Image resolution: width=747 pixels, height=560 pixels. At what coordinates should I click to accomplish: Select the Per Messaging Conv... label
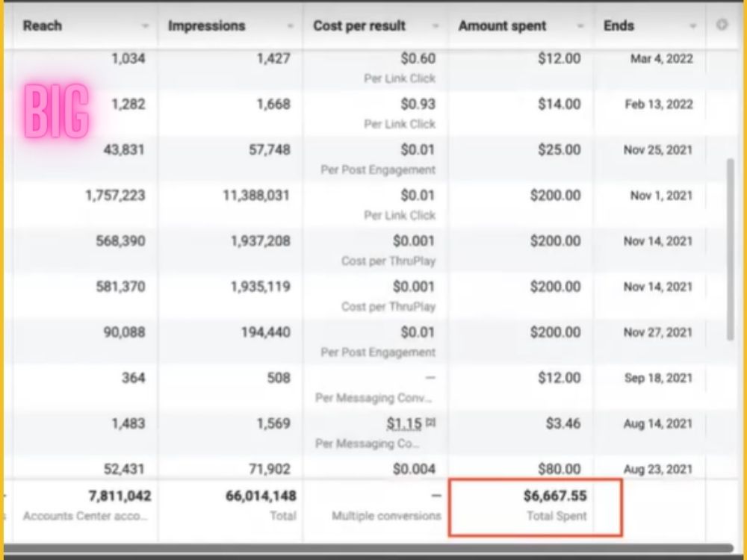pyautogui.click(x=375, y=398)
